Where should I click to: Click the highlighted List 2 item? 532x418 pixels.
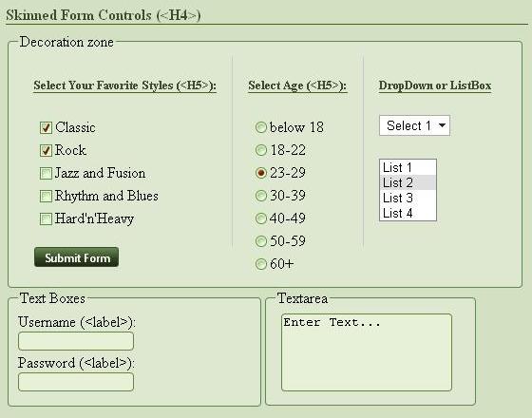pos(408,182)
